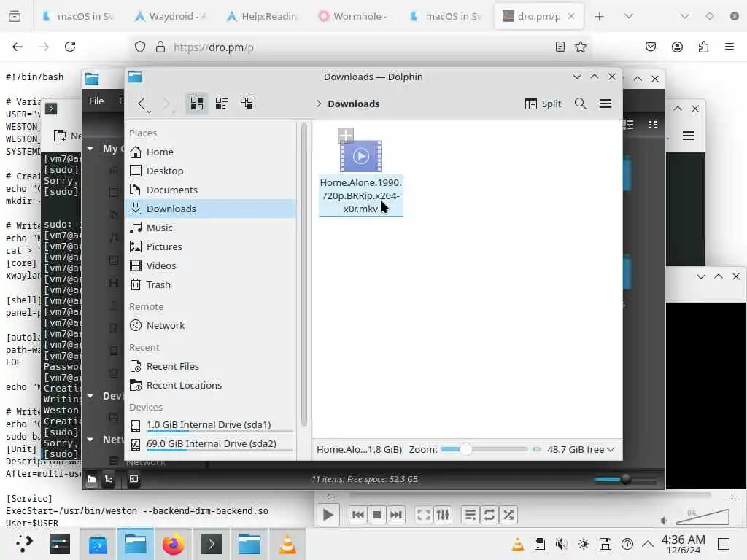The height and width of the screenshot is (560, 747).
Task: Open the Trash in Dolphin sidebar
Action: (x=212, y=285)
